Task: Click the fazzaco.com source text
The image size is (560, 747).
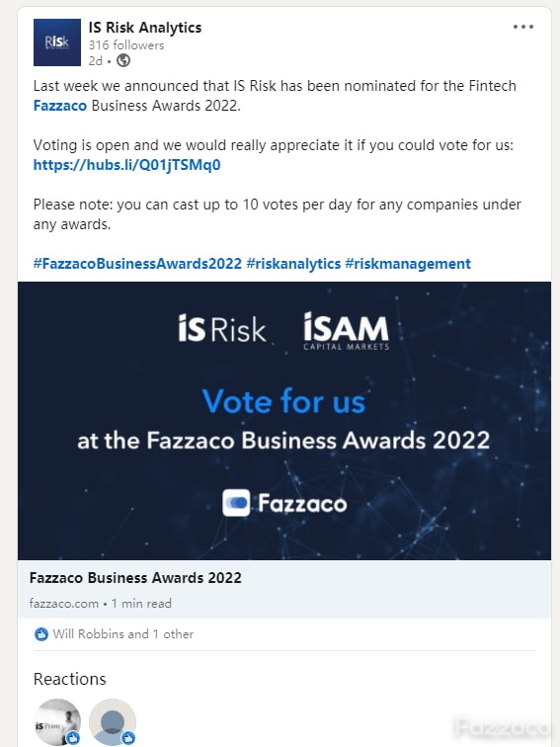Action: click(x=64, y=604)
